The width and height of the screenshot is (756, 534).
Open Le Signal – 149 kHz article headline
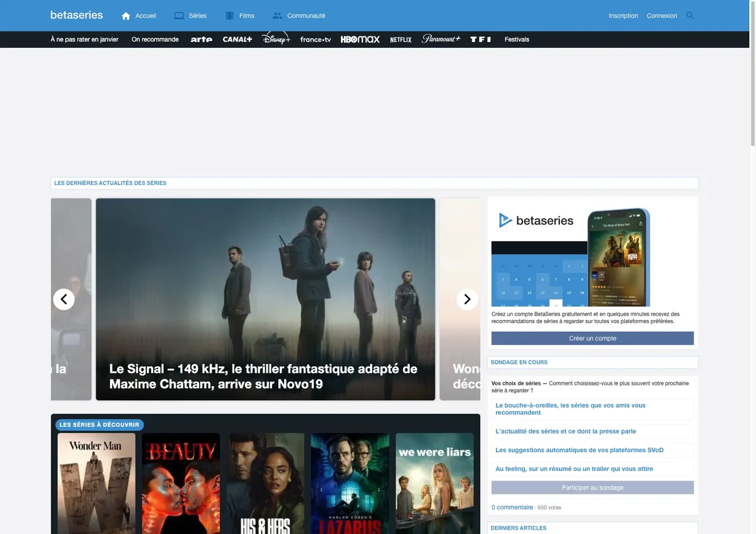pos(263,376)
